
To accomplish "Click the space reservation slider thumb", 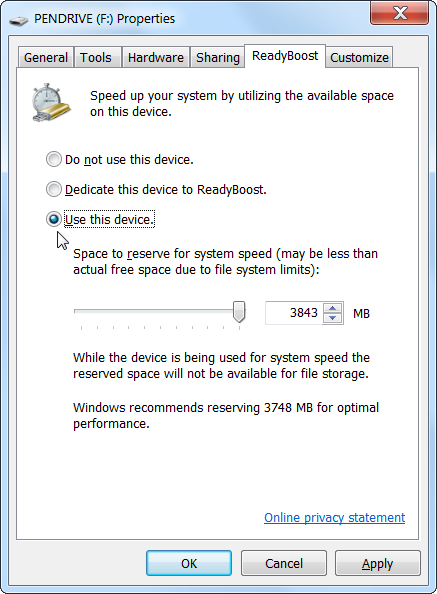I will point(239,311).
